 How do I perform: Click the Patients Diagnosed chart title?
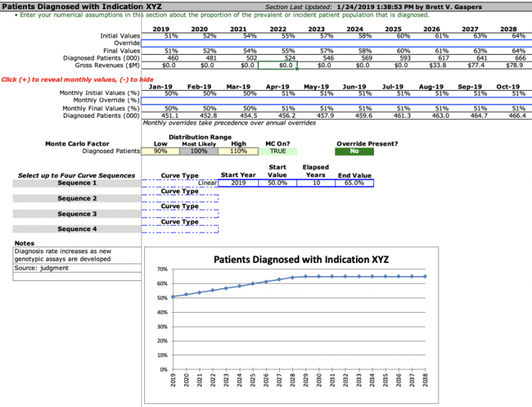(301, 260)
